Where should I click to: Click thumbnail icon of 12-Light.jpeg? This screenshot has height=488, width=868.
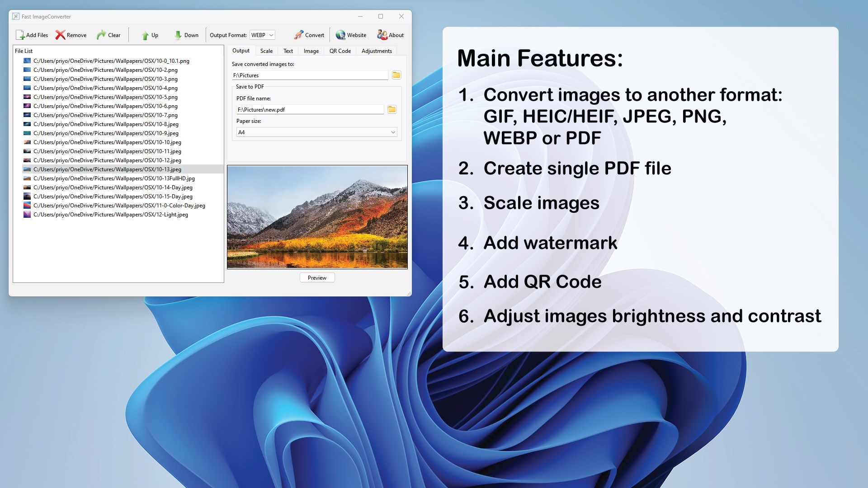click(27, 215)
